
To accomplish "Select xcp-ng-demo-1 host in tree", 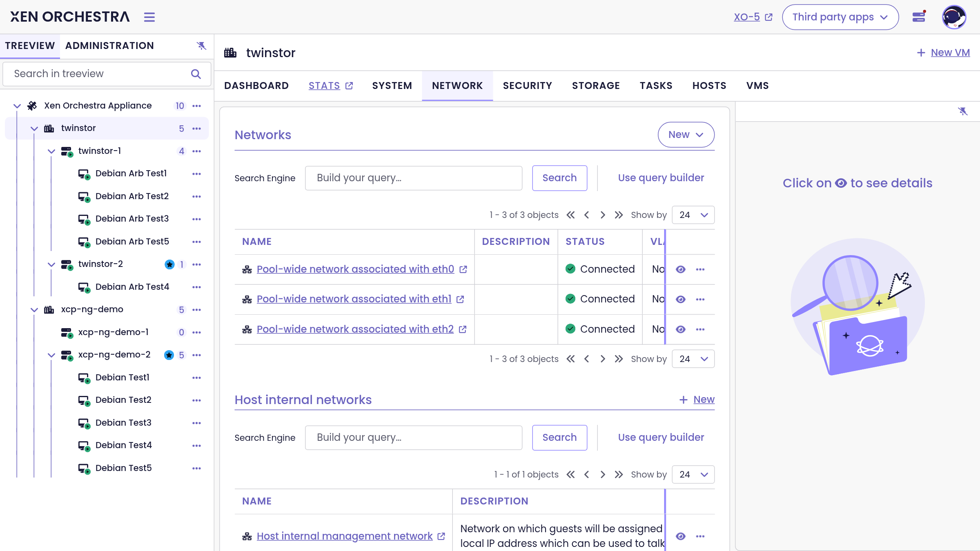I will [x=114, y=332].
